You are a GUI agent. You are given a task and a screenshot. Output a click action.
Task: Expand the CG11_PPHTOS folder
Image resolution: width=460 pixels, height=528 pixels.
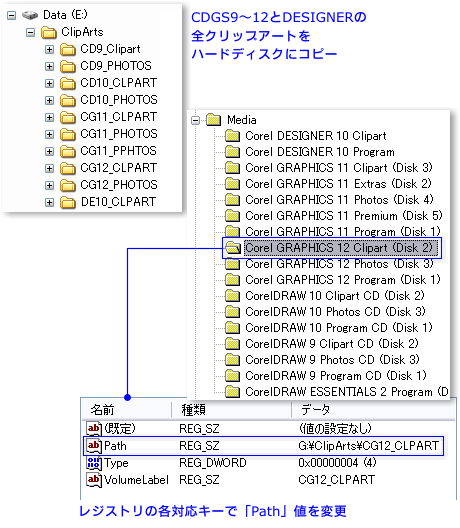[x=50, y=151]
